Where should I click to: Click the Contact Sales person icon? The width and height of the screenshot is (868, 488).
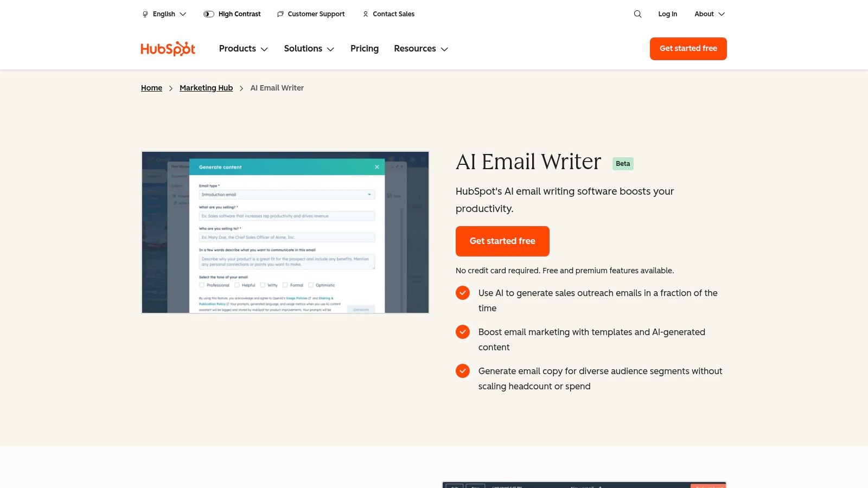tap(366, 14)
